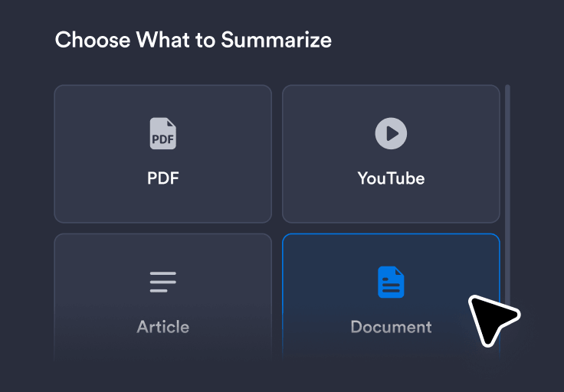564x392 pixels.
Task: Select the Document card label
Action: pyautogui.click(x=391, y=327)
